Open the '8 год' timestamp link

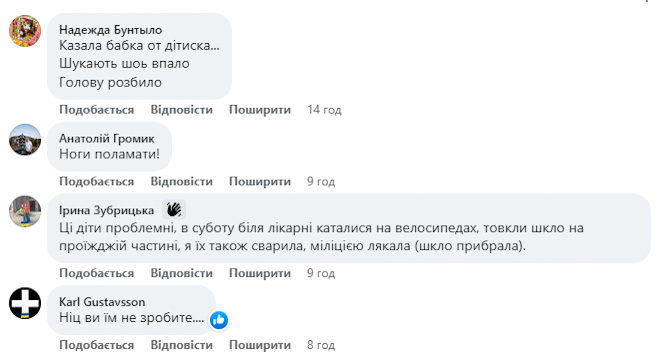[x=321, y=345]
